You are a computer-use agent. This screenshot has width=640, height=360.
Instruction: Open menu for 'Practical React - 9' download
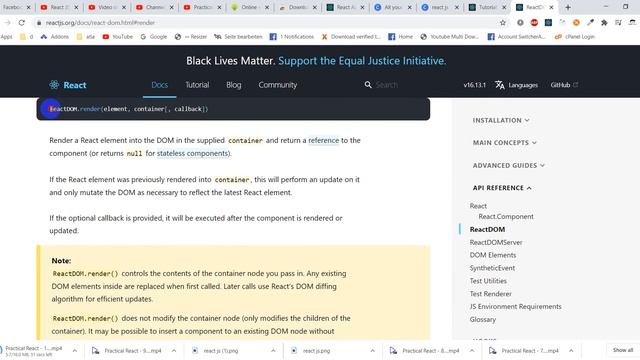pos(174,351)
